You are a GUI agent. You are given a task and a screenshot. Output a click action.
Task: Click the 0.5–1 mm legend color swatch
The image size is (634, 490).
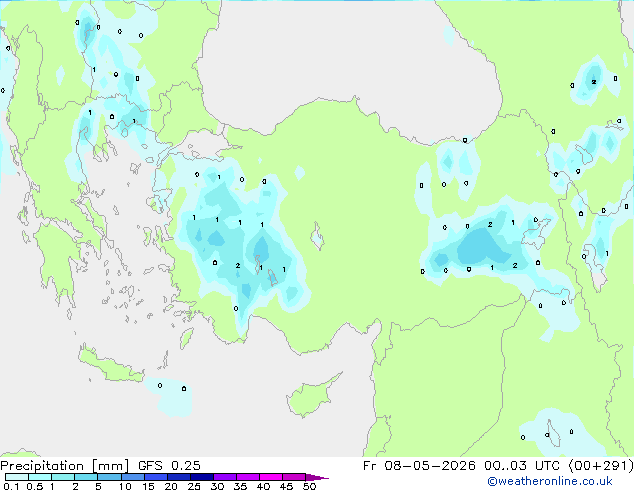[x=40, y=477]
